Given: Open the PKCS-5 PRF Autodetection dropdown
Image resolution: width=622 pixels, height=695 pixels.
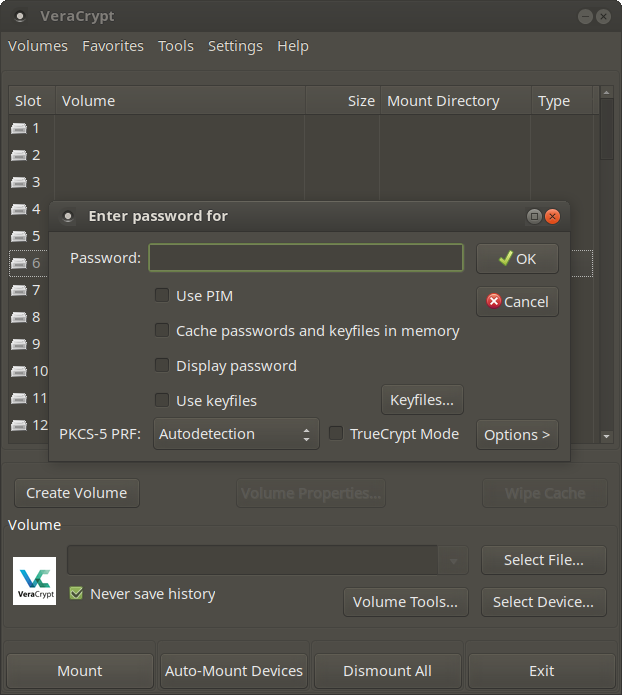Looking at the screenshot, I should point(236,434).
